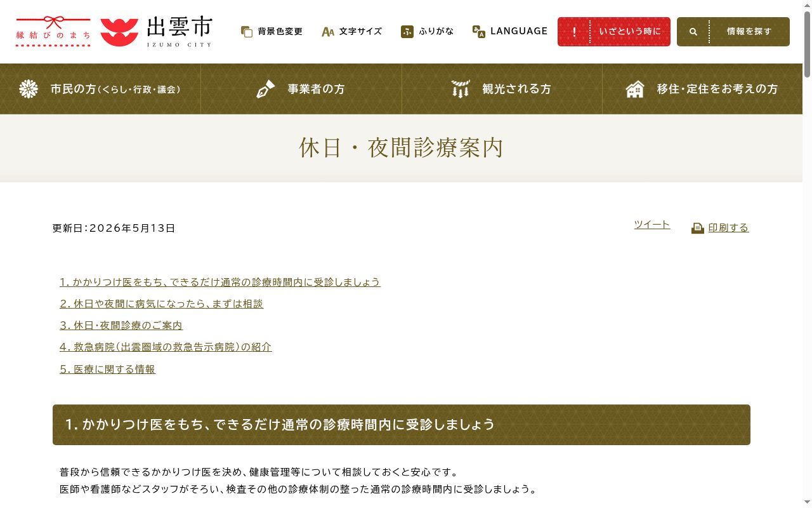Click the 文字サイズ icon
This screenshot has width=812, height=508.
pyautogui.click(x=328, y=32)
